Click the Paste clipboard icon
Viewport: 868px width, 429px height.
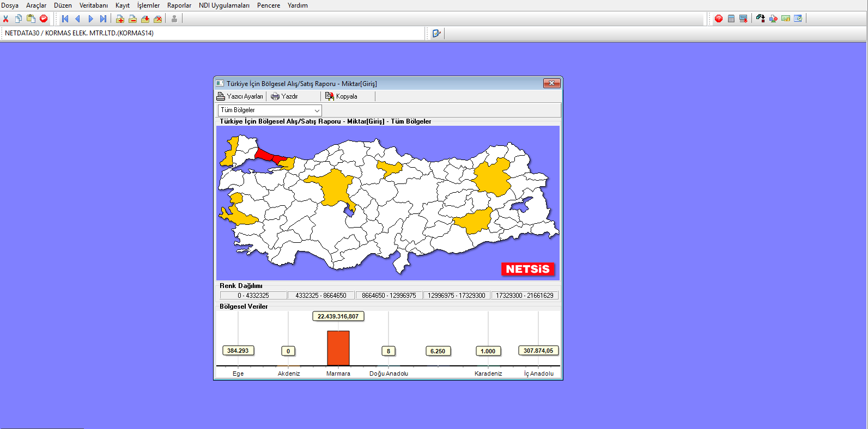pyautogui.click(x=31, y=19)
